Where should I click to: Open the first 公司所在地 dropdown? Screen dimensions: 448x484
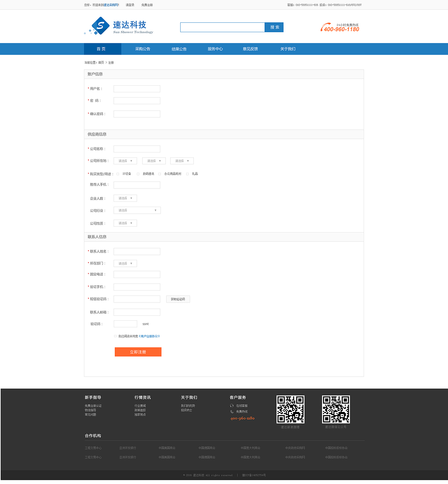coord(125,161)
